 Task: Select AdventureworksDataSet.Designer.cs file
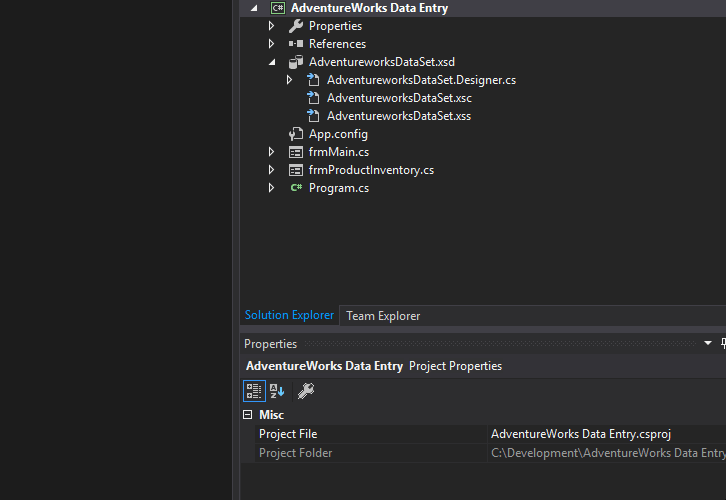421,80
